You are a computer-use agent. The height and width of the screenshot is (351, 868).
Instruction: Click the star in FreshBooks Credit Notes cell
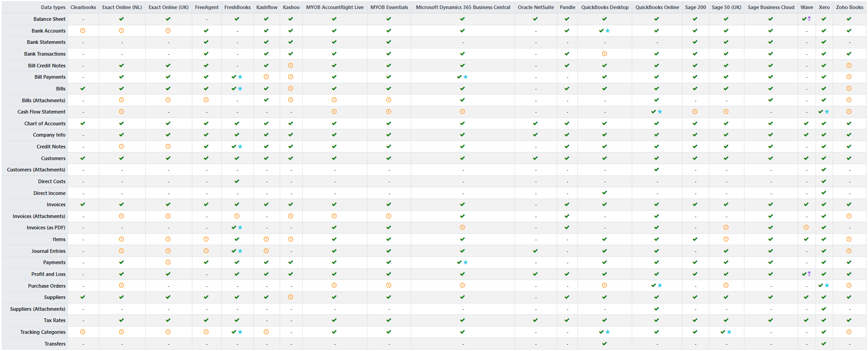[240, 147]
